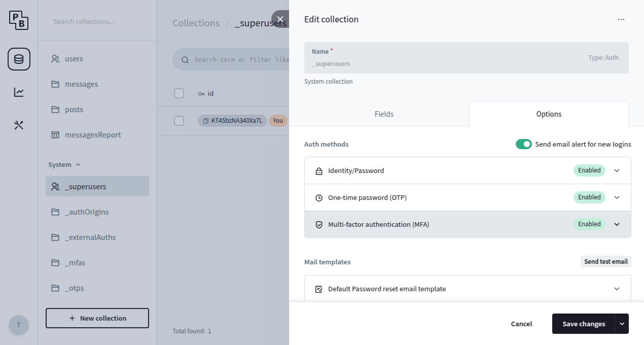Check the checkbox on the superuser record row
Screen dimensions: 644x345
tap(179, 121)
